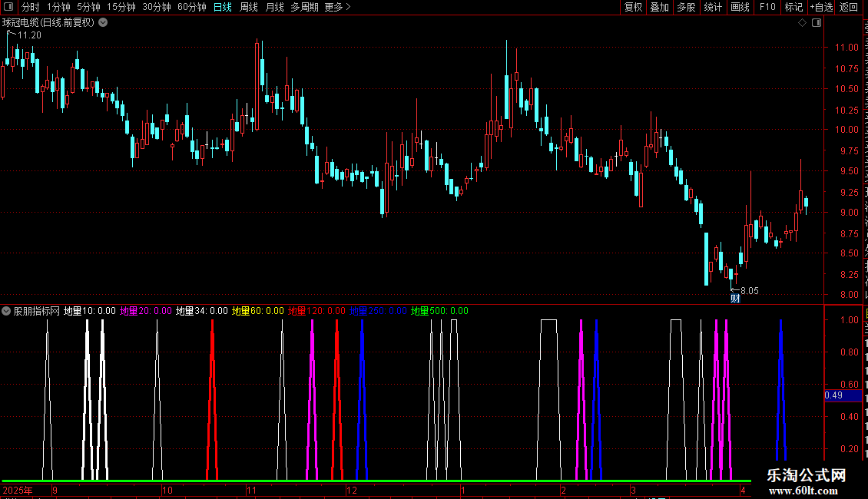
Task: Click the 返回 back button
Action: [x=849, y=7]
